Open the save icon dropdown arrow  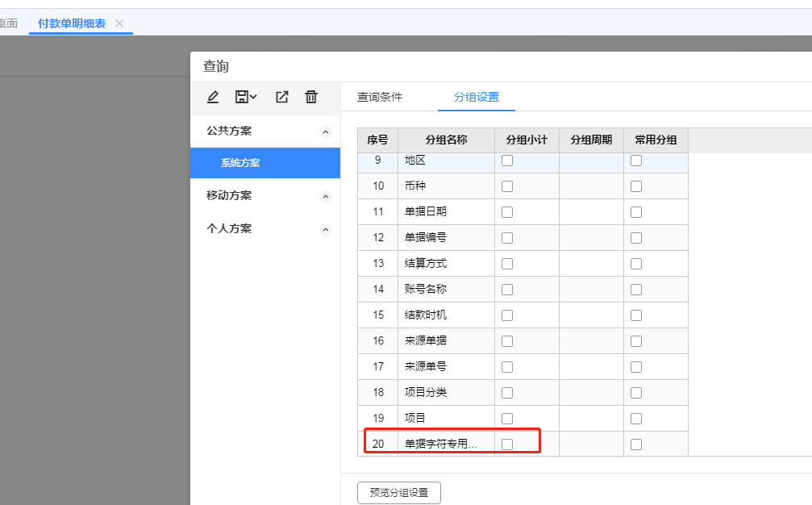click(x=253, y=97)
